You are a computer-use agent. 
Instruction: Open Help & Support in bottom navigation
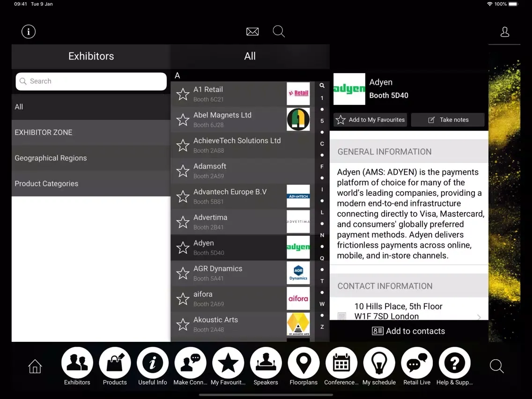(x=455, y=366)
